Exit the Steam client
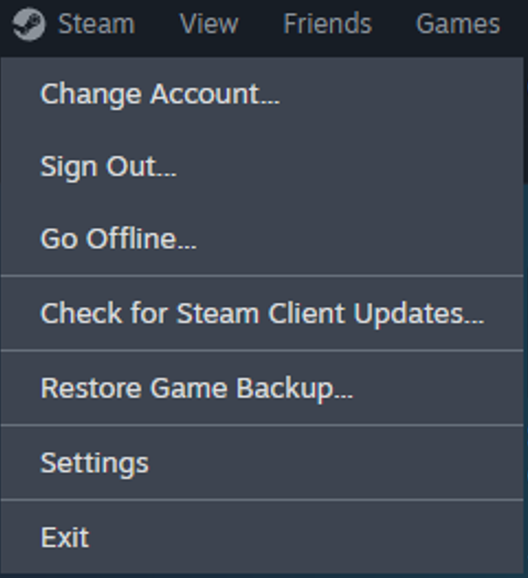 click(x=262, y=537)
